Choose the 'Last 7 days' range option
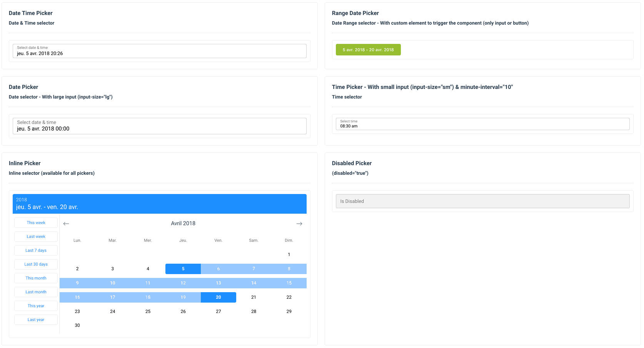Screen dimensions: 644x348 click(x=36, y=250)
